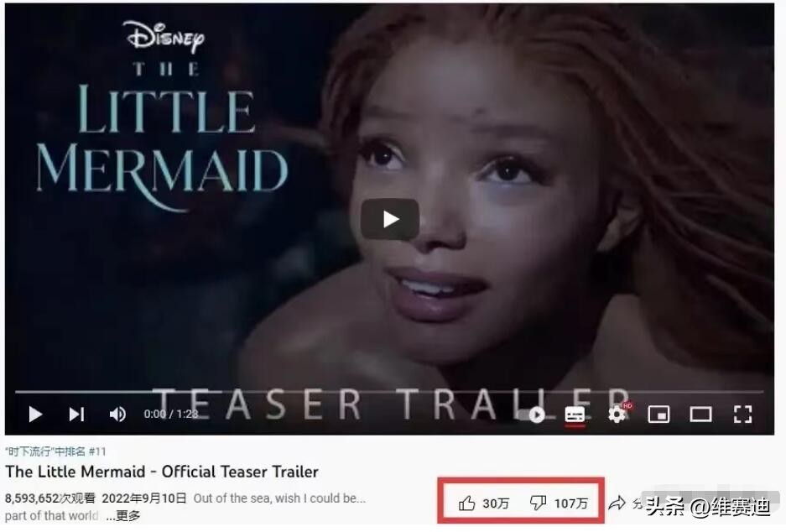786x532 pixels.
Task: Expand description with ...更多
Action: click(x=122, y=515)
